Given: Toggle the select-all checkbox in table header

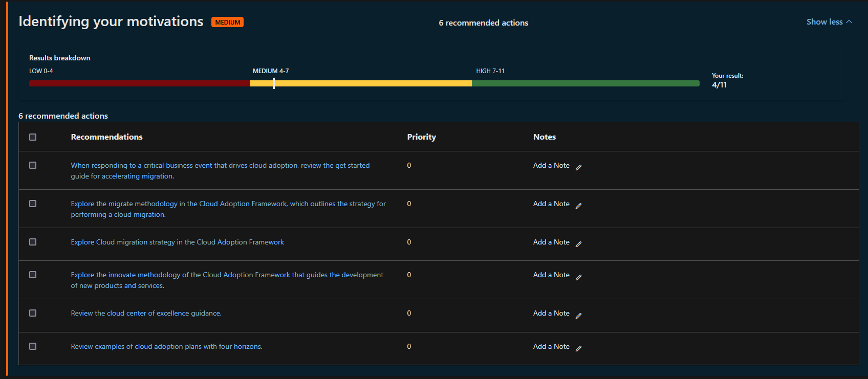Looking at the screenshot, I should [x=33, y=137].
